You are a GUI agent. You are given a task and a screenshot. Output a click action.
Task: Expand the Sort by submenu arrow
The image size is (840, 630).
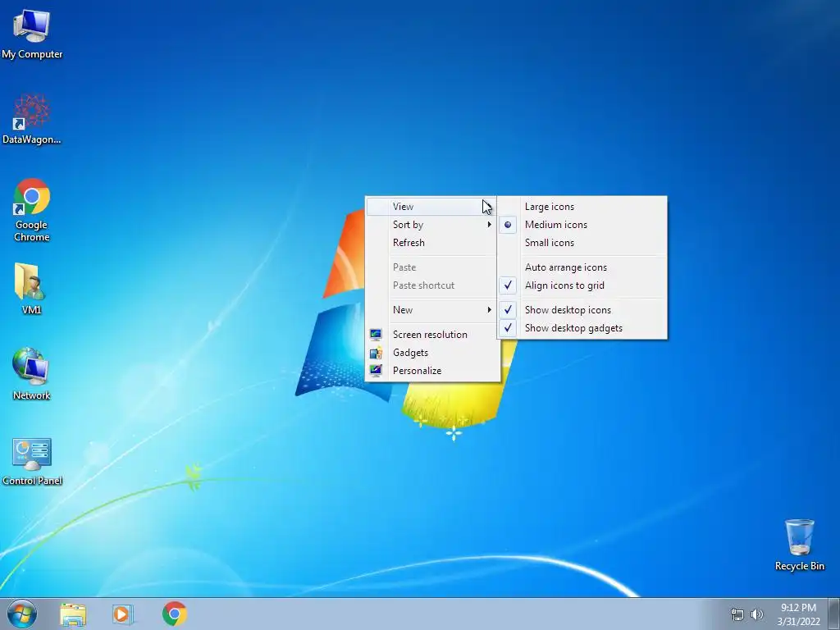click(489, 225)
